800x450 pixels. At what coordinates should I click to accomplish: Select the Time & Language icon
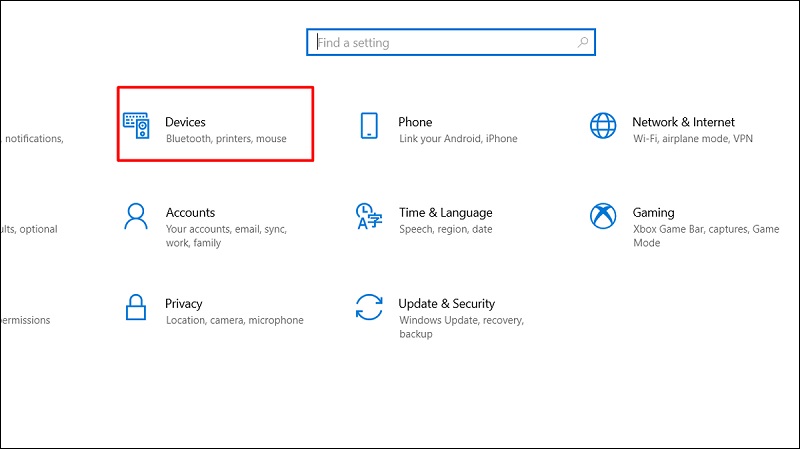coord(369,216)
